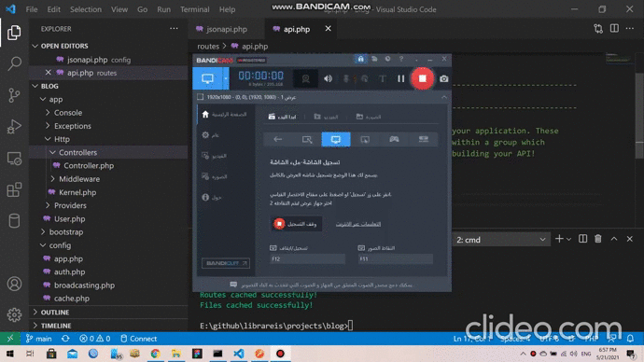Image resolution: width=644 pixels, height=362 pixels.
Task: Toggle the Bandicam speaker sound icon
Action: pyautogui.click(x=328, y=78)
